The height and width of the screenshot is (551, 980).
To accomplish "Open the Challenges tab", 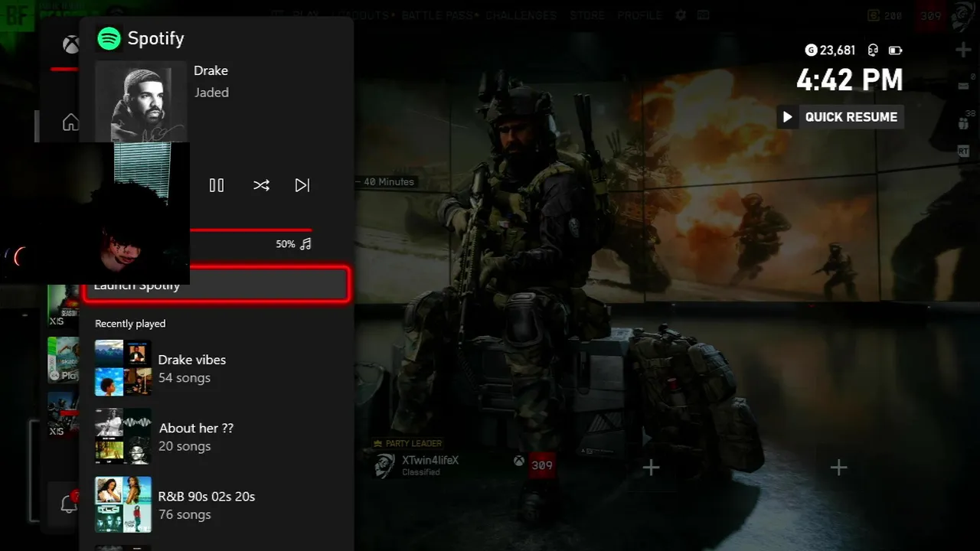I will [x=521, y=15].
